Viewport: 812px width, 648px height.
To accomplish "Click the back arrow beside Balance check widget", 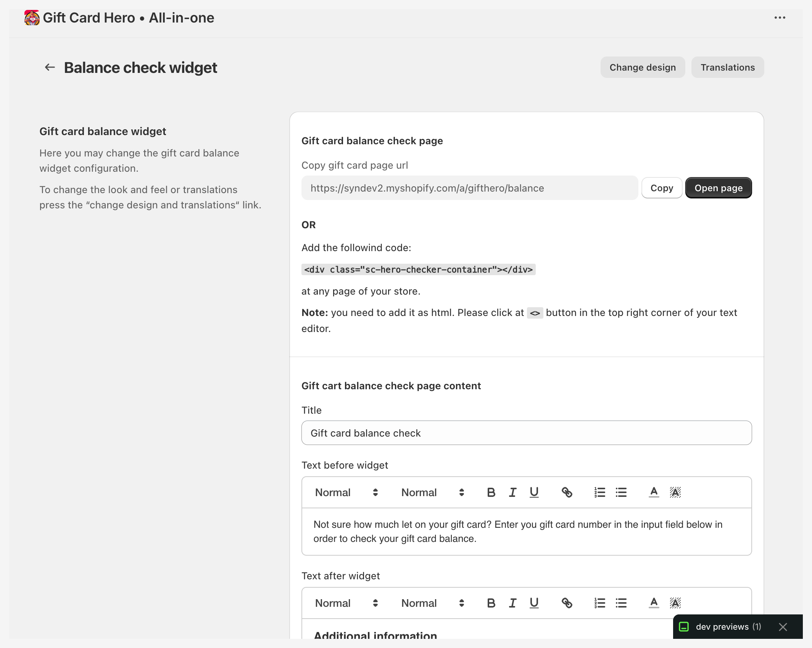I will [50, 68].
